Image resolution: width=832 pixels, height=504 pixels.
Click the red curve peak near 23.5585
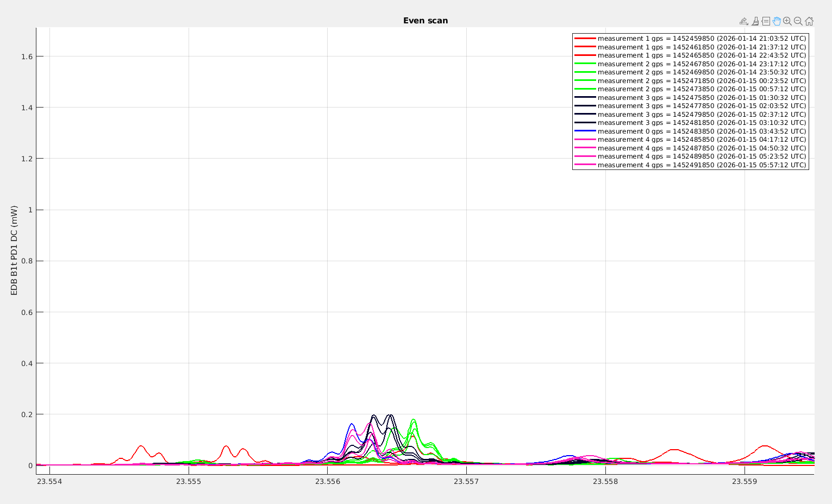point(673,450)
